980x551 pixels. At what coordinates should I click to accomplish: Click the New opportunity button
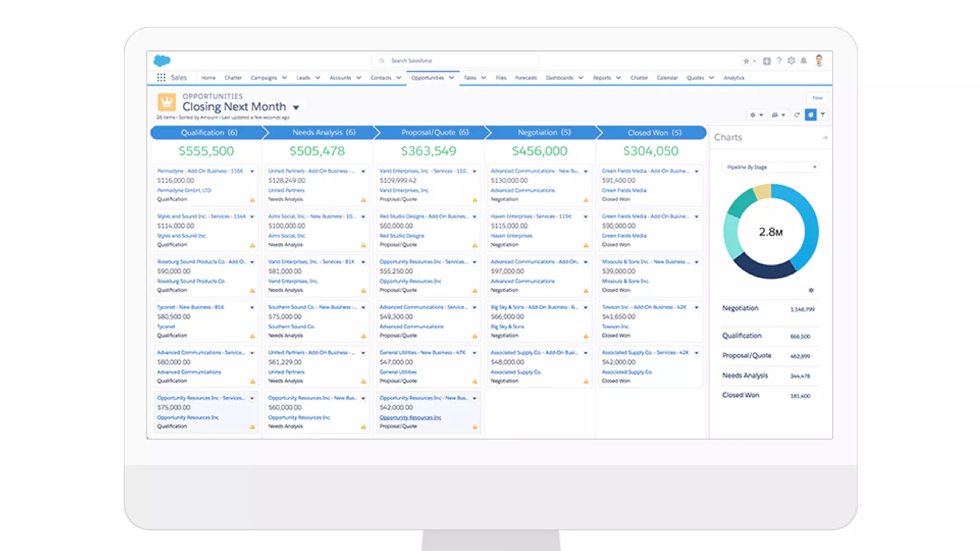point(817,98)
